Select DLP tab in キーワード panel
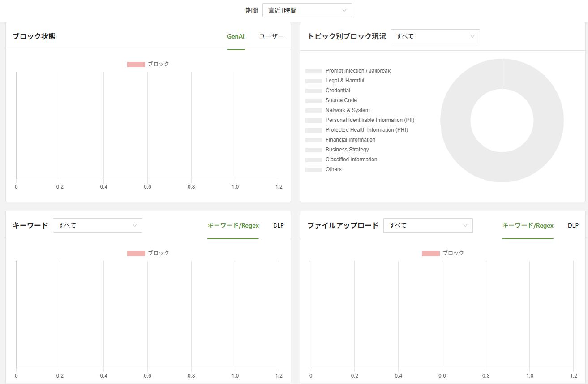The width and height of the screenshot is (588, 384). pyautogui.click(x=278, y=225)
